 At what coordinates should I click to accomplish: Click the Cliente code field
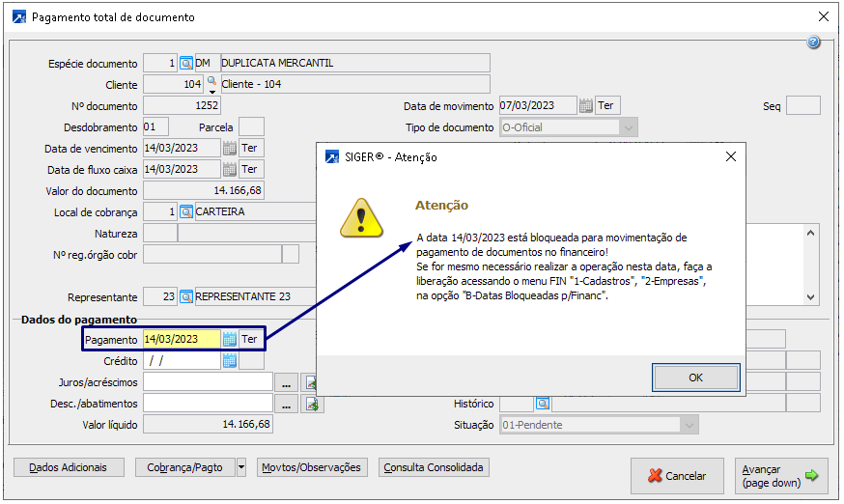pos(173,85)
